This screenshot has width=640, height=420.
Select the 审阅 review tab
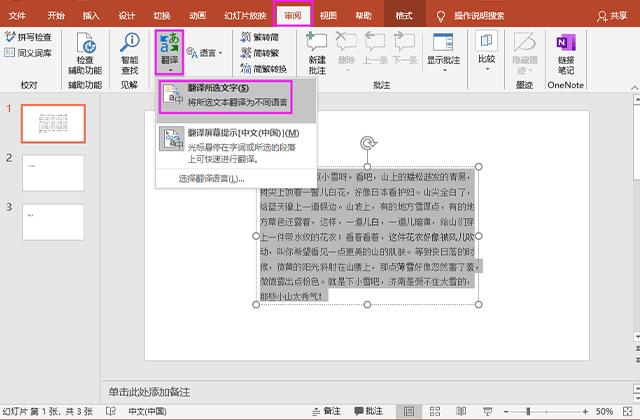[x=293, y=16]
